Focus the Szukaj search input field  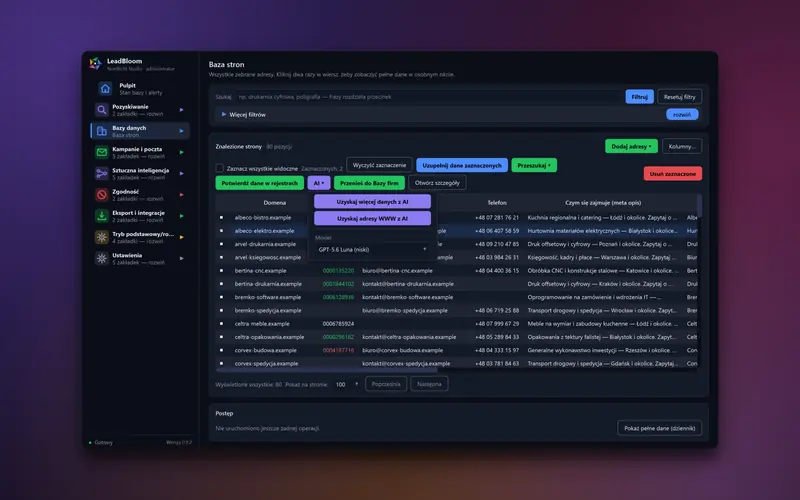(x=428, y=96)
